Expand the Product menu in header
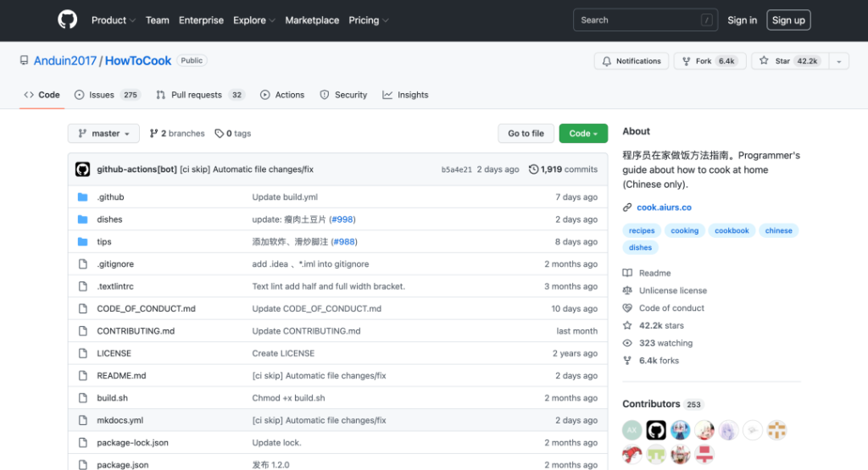This screenshot has width=868, height=470. (x=114, y=20)
